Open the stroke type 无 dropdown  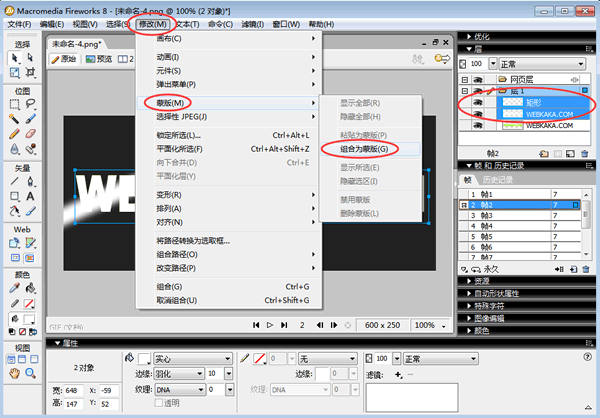coord(328,359)
